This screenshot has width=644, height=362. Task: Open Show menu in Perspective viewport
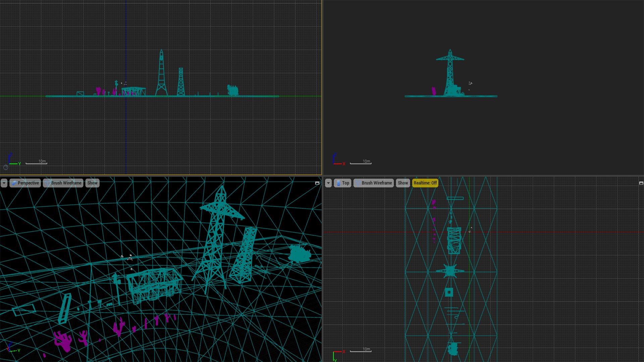pyautogui.click(x=92, y=183)
